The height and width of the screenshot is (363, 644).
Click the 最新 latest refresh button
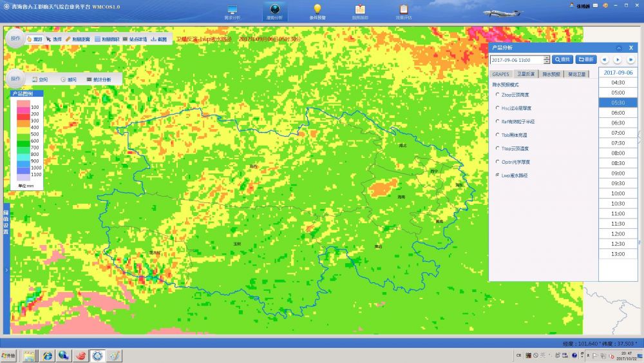(585, 60)
